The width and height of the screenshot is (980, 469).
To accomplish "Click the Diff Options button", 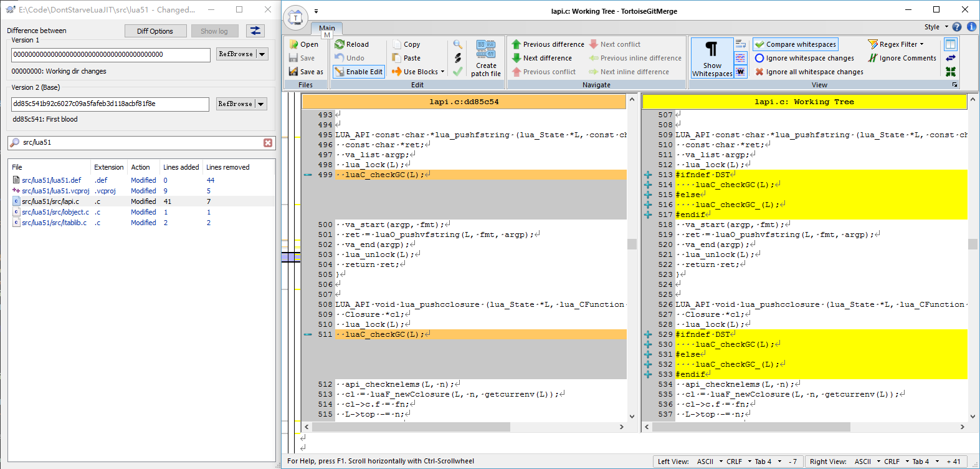I will click(155, 31).
